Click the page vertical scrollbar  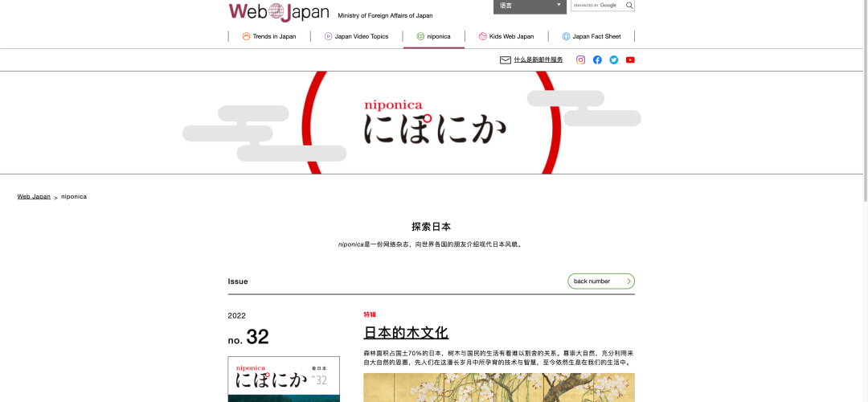pos(866,100)
